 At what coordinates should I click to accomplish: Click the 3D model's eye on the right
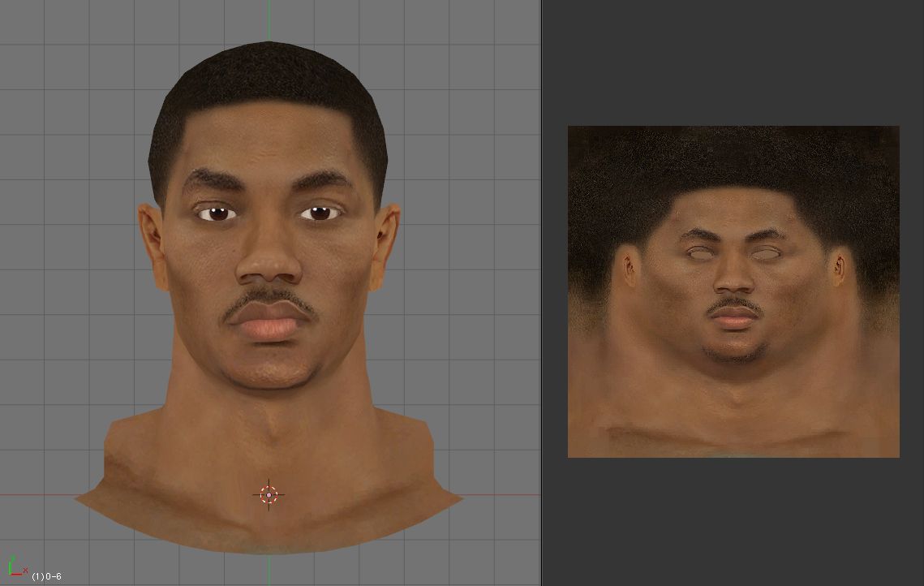(321, 213)
